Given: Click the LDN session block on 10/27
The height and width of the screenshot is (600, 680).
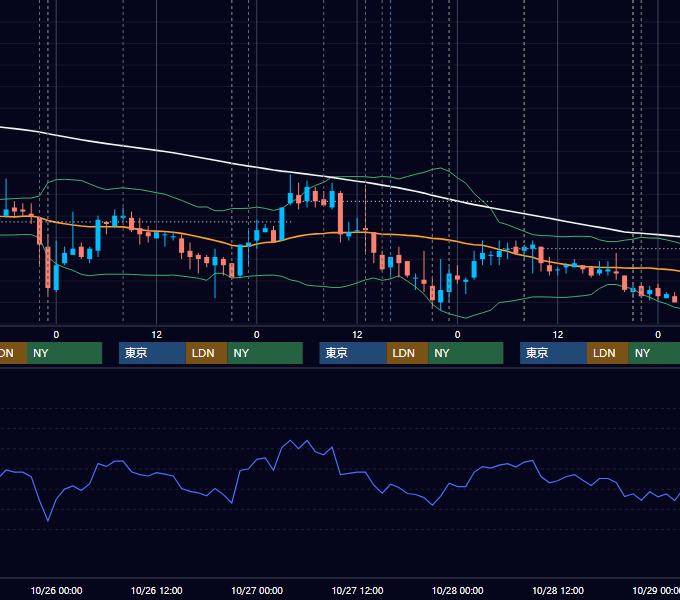Looking at the screenshot, I should [x=407, y=353].
